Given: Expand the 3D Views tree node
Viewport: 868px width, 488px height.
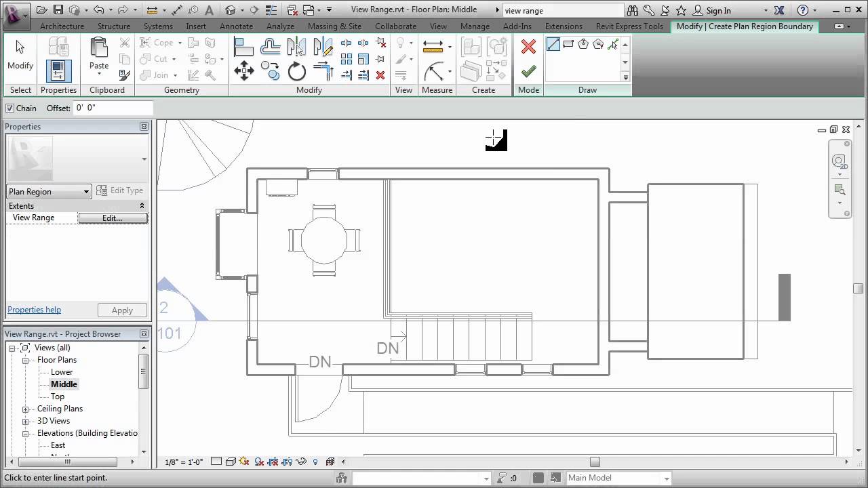Looking at the screenshot, I should (25, 421).
